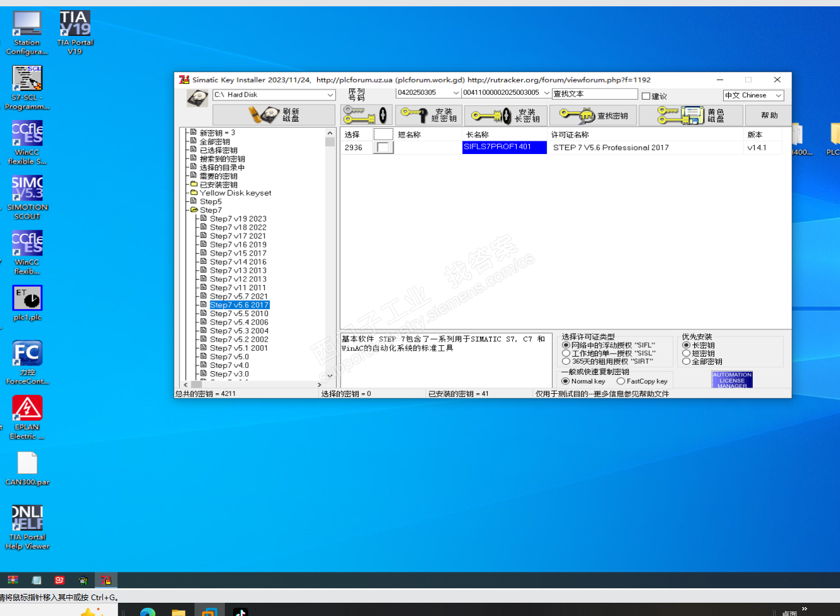Select the SIMOTION SCOUT desktop shortcut

point(27,198)
